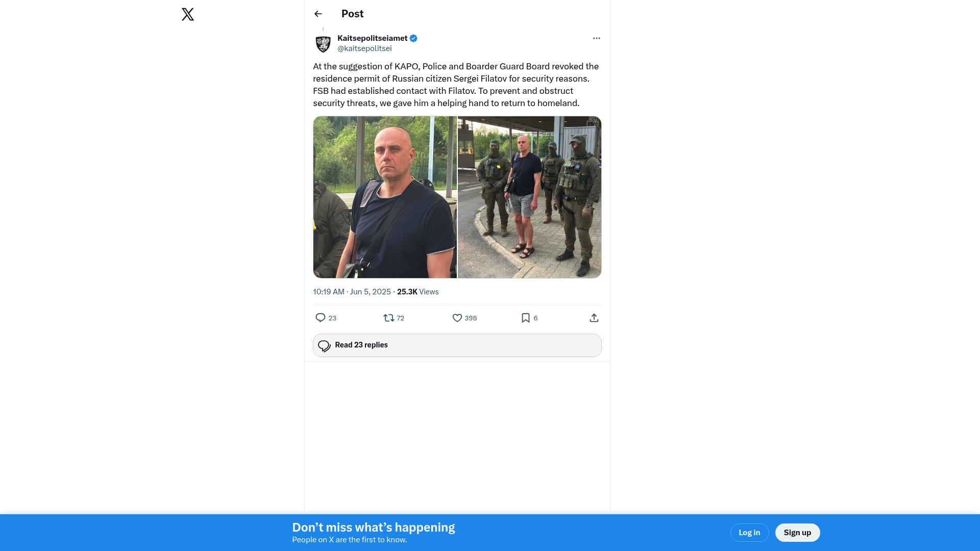Click the 25.3K Views count
Screen dimensions: 980x551
coord(418,292)
